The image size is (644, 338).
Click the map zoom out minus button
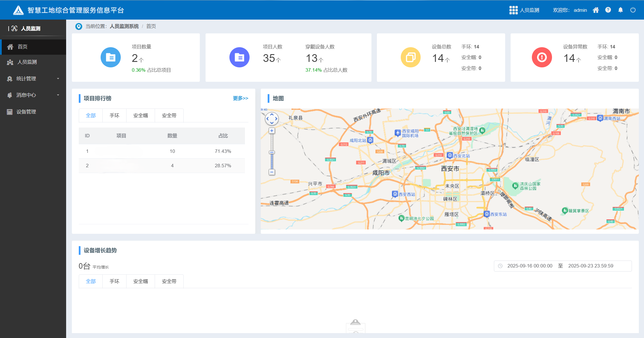[x=272, y=172]
